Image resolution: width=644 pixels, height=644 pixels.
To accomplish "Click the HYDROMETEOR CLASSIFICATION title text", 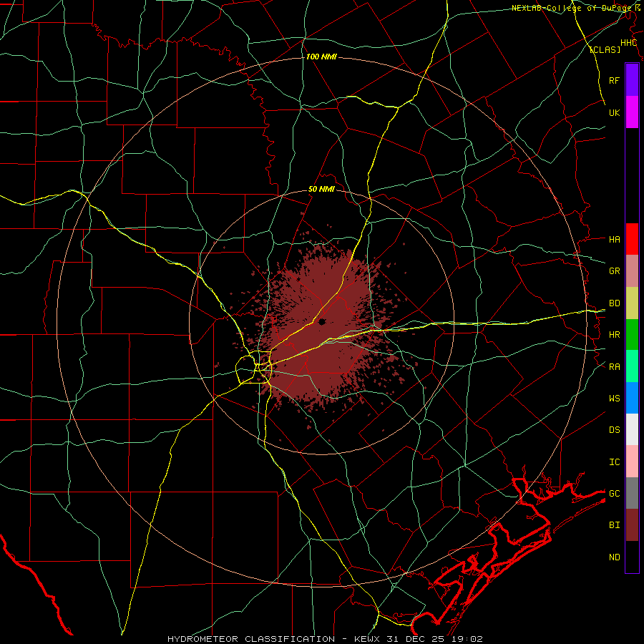I will pos(251,639).
